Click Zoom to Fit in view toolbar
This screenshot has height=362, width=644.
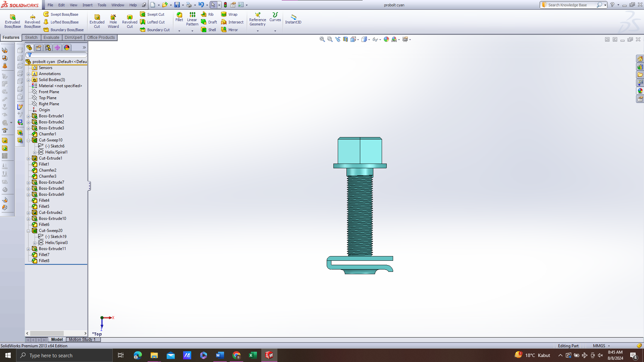(322, 39)
